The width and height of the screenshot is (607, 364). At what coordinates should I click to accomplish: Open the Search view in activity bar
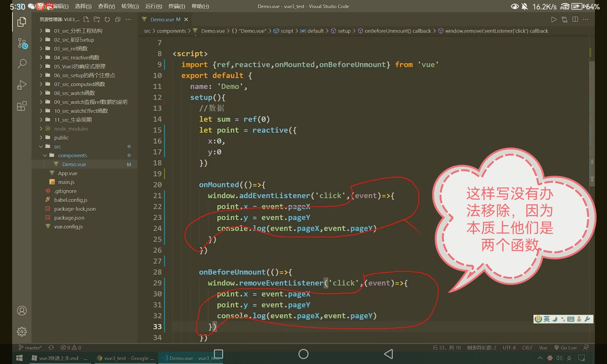click(x=22, y=64)
